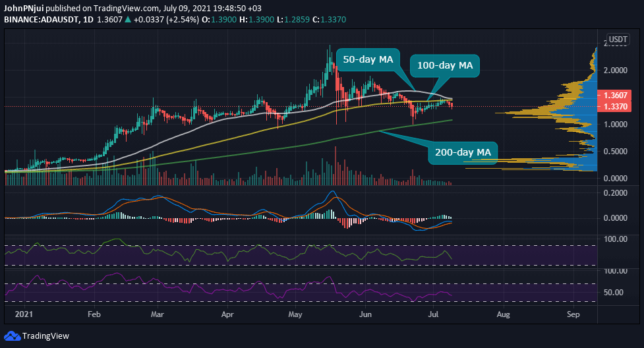Click the purple oscillator 50.00 scale label

point(613,293)
